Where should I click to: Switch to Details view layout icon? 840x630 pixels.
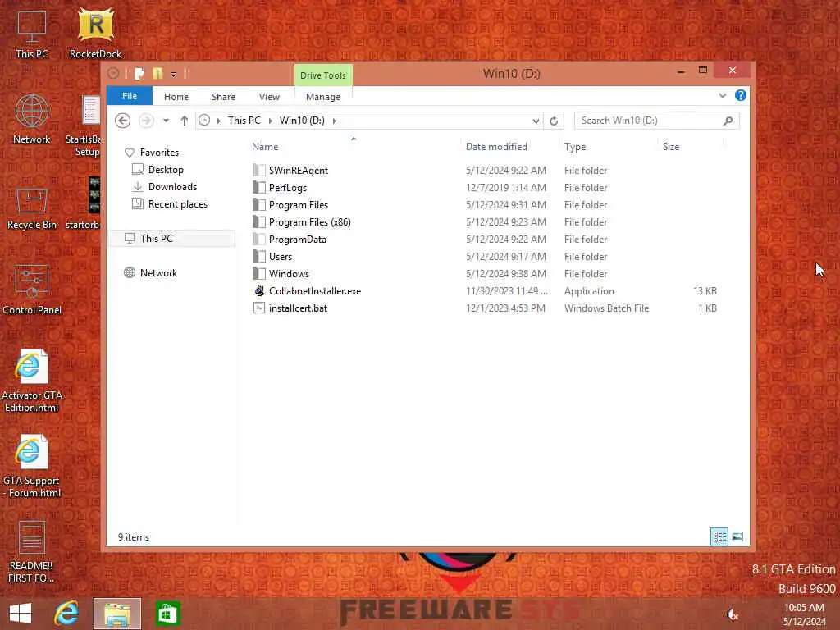pos(719,536)
